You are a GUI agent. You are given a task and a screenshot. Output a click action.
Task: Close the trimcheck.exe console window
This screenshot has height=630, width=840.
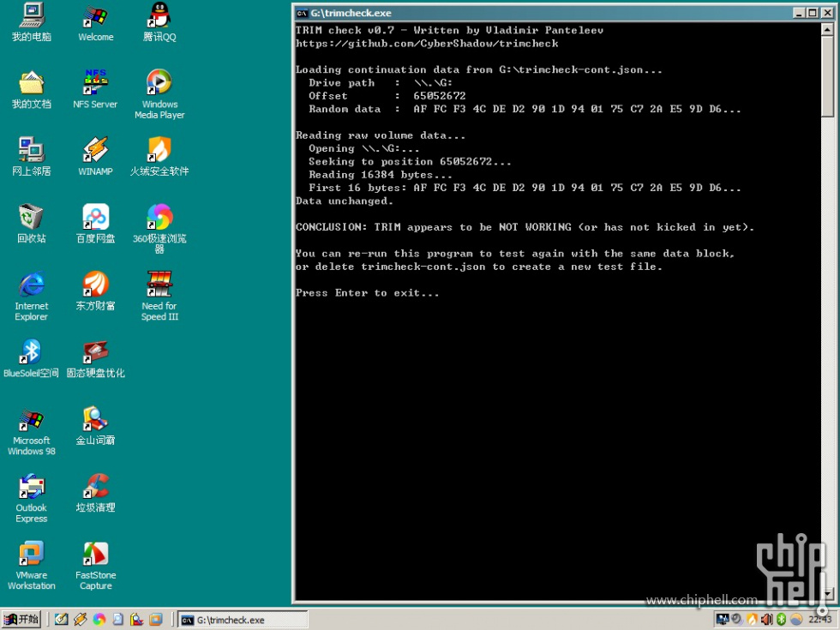click(x=827, y=13)
